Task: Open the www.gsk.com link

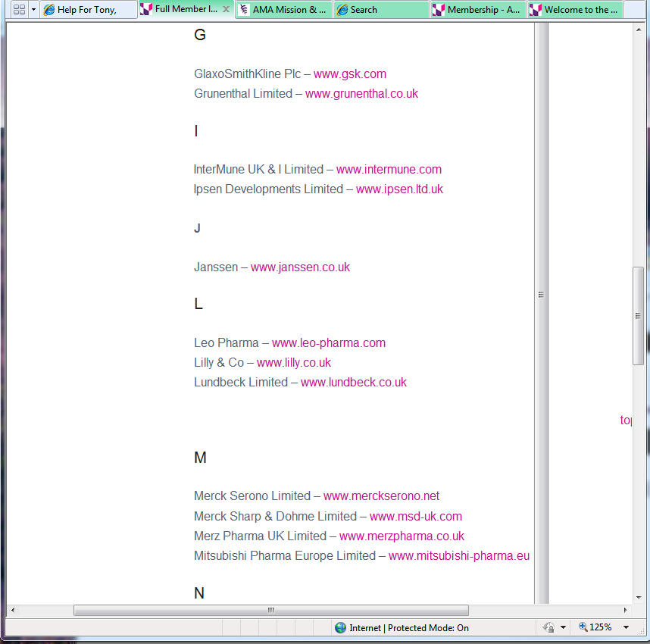Action: 350,74
